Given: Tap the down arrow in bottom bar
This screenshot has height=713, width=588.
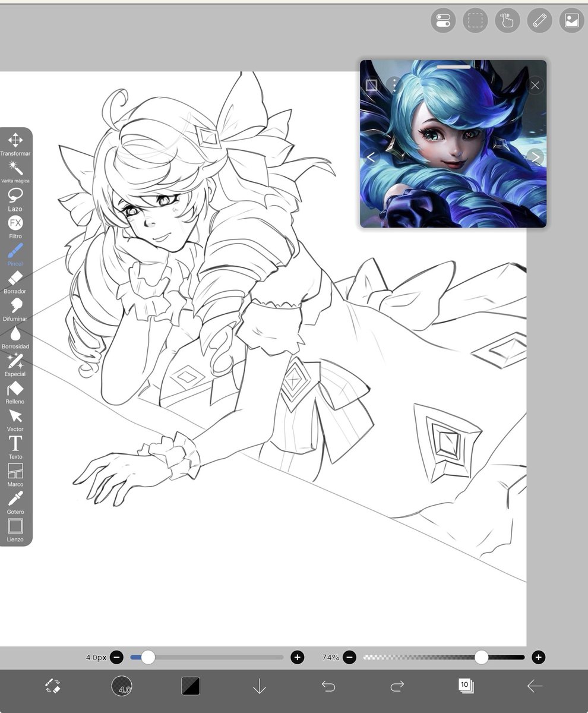Looking at the screenshot, I should click(x=260, y=686).
